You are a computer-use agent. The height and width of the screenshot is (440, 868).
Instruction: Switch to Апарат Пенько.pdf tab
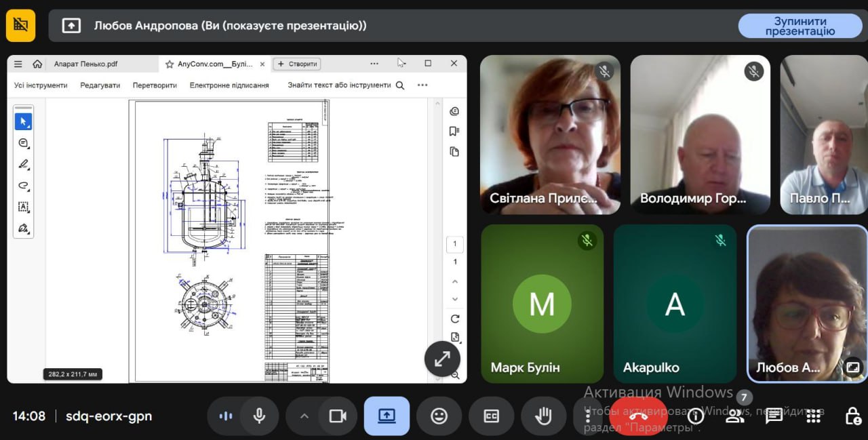(85, 64)
